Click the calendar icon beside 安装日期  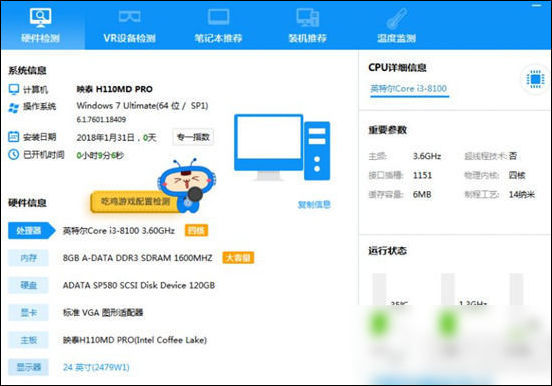(x=14, y=136)
